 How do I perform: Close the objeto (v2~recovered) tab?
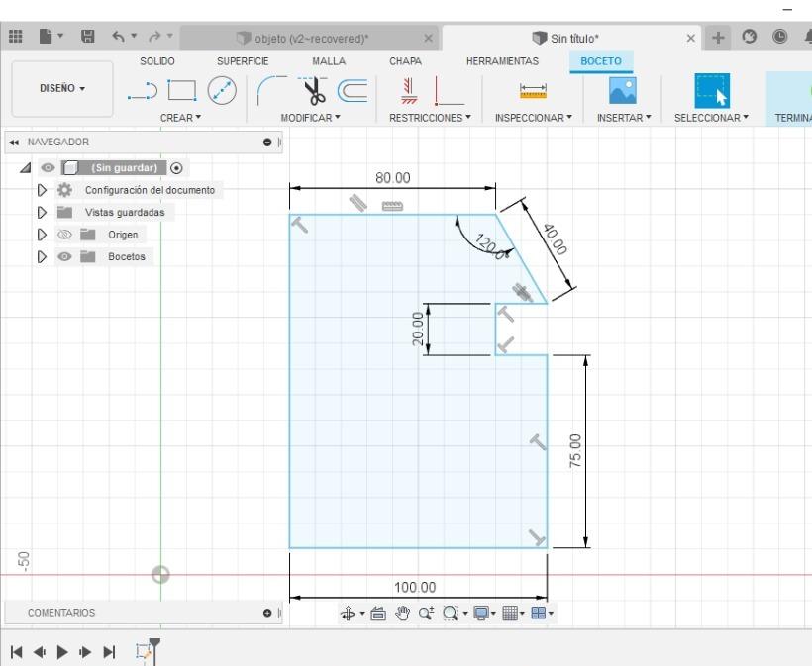(x=428, y=39)
